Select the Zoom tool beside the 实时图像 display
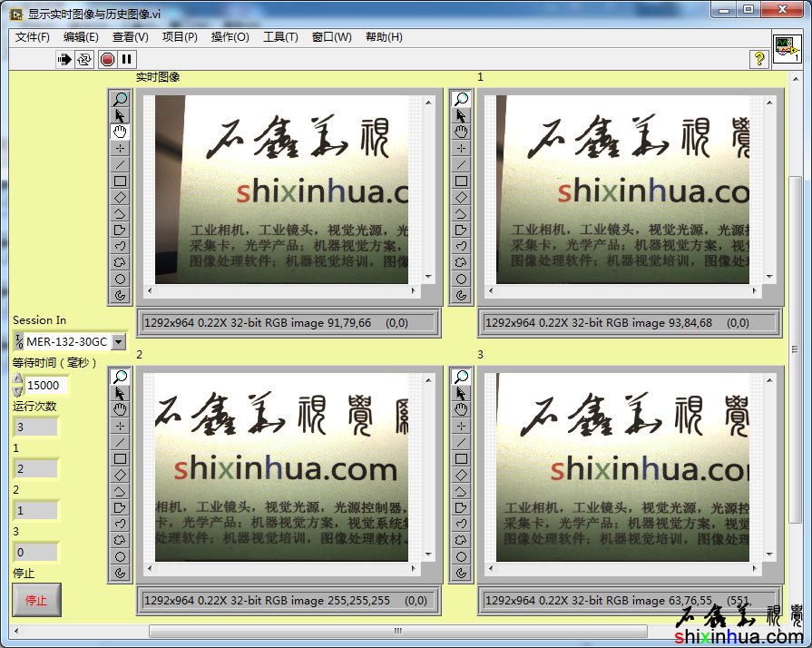812x648 pixels. [120, 99]
